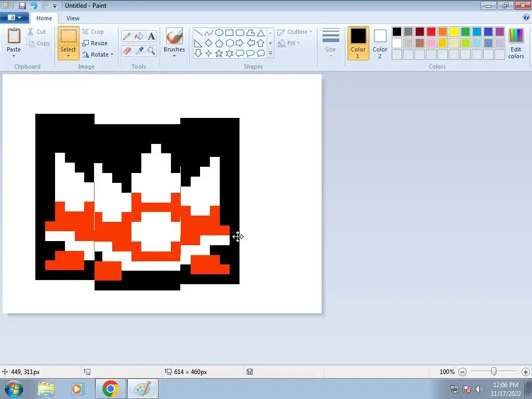Image resolution: width=532 pixels, height=399 pixels.
Task: Choose the Oval callout shape
Action: pos(250,54)
